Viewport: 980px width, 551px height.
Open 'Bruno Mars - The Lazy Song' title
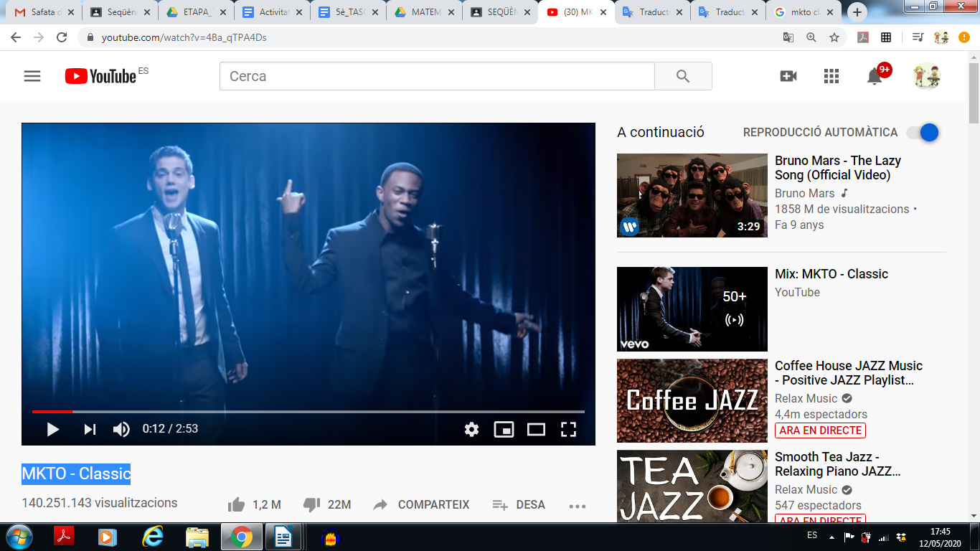[x=838, y=168]
